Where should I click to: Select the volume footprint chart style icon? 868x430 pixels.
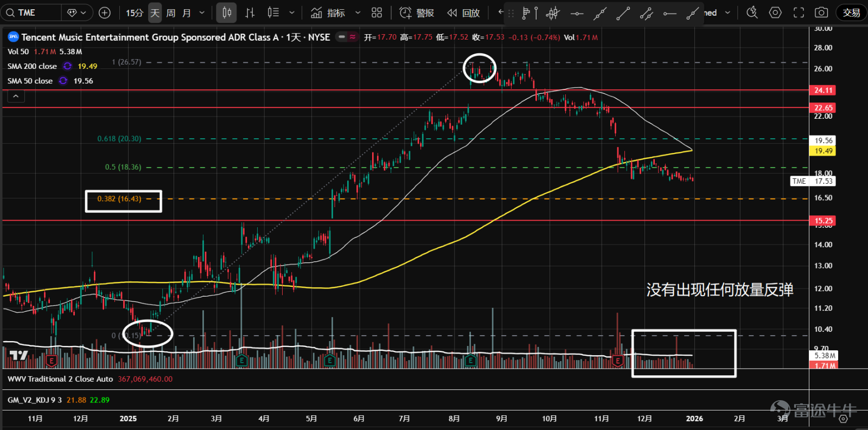pos(273,12)
